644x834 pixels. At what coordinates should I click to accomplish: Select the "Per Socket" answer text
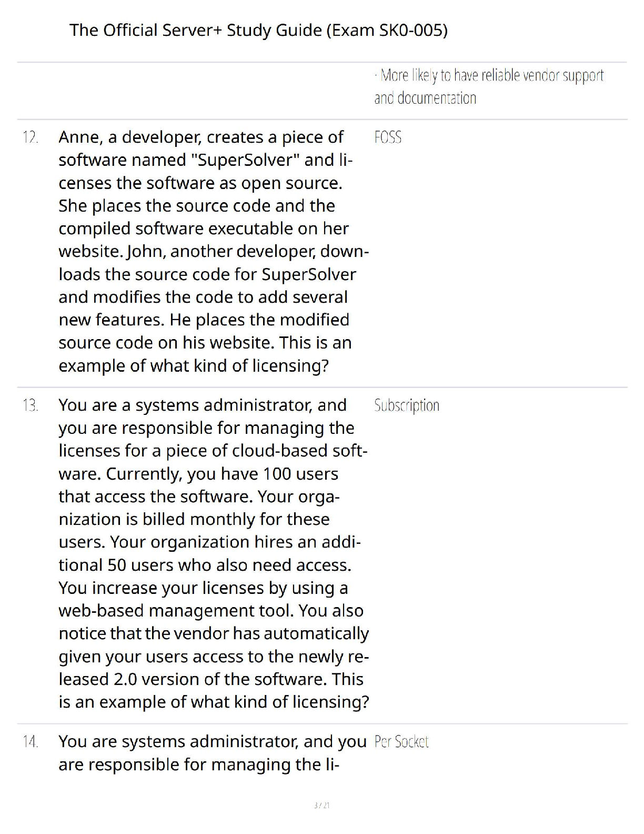[x=401, y=742]
